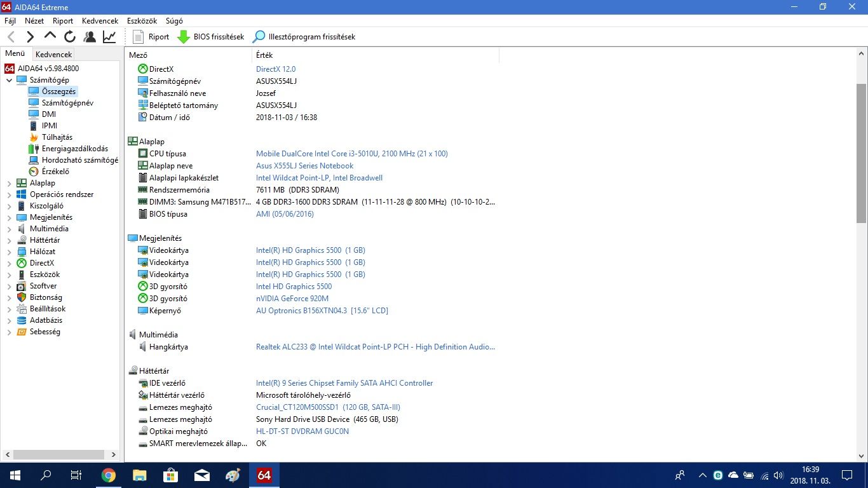Go forward with the right arrow toolbar icon

pos(30,37)
